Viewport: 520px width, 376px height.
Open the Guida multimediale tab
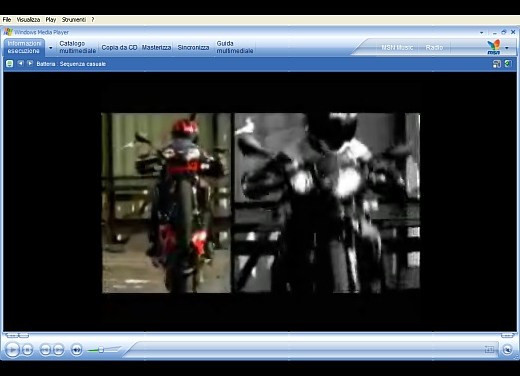tap(235, 47)
